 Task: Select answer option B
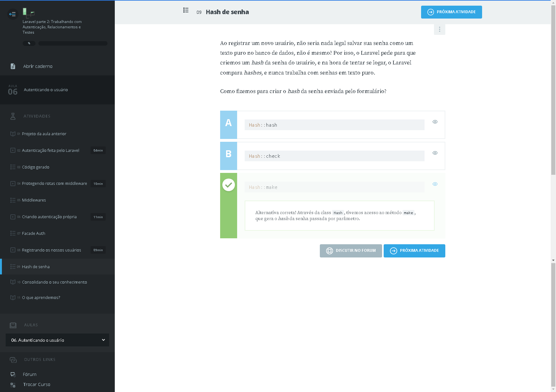click(229, 156)
